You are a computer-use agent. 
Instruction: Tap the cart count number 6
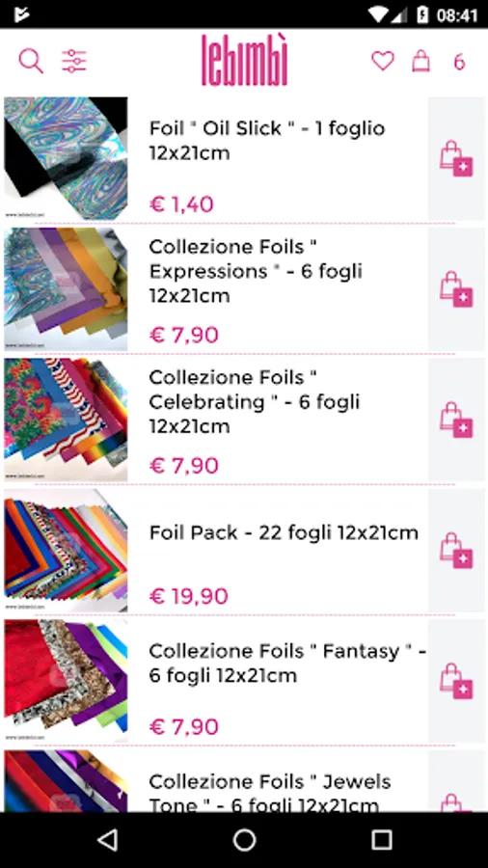[x=459, y=62]
